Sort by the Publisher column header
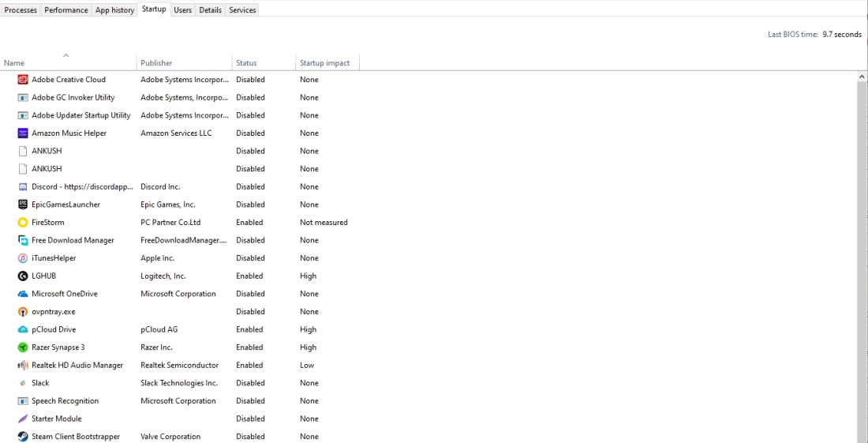Image resolution: width=868 pixels, height=443 pixels. click(185, 62)
